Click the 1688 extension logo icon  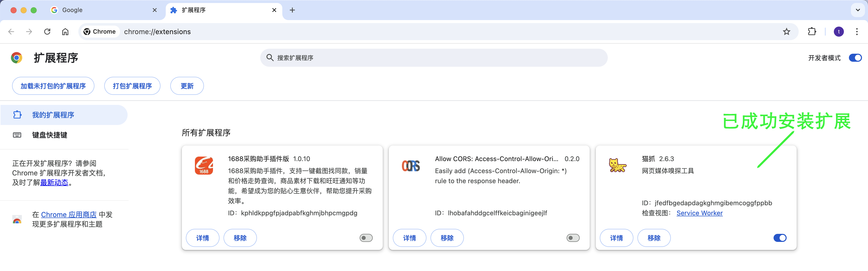[x=204, y=166]
